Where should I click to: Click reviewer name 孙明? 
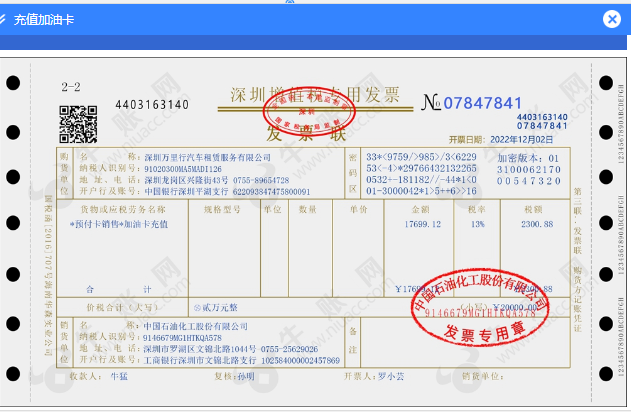(246, 376)
